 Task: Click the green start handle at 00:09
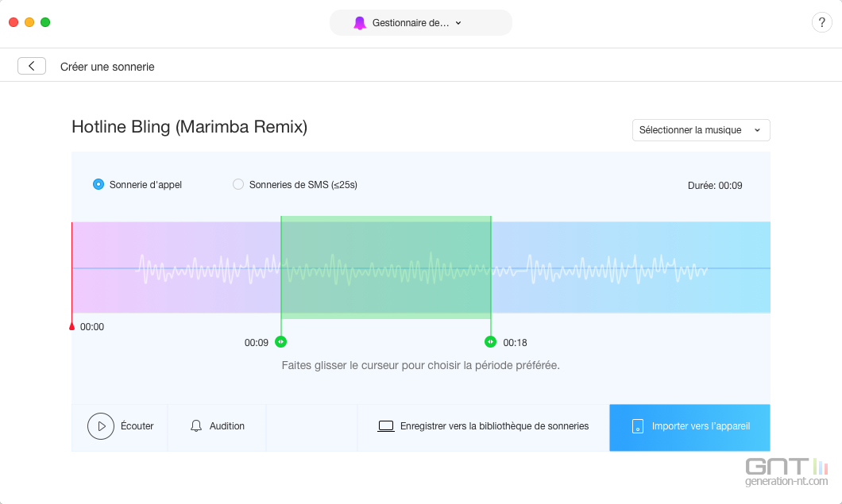pyautogui.click(x=281, y=342)
